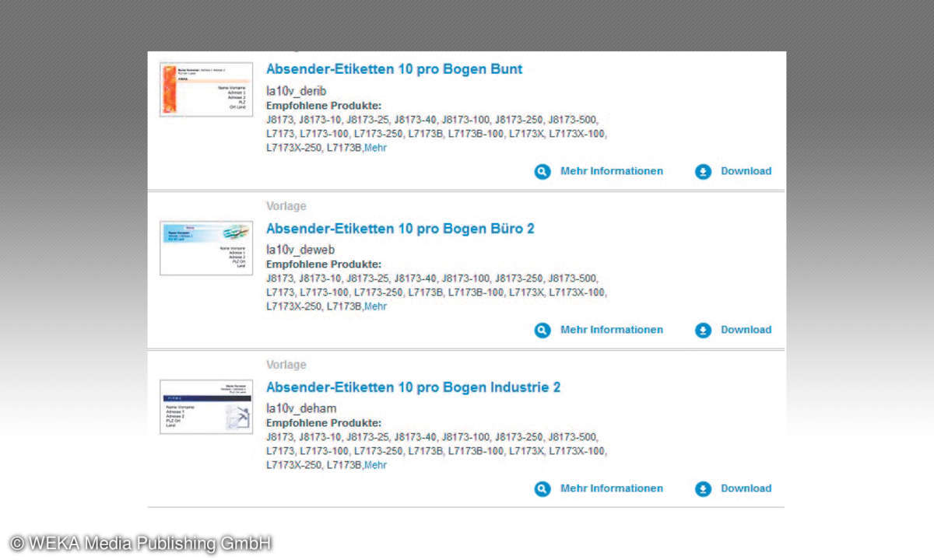Screen dimensions: 934x560
Task: Click 'Mehr Informationen' text for Büro 2
Action: tap(612, 330)
